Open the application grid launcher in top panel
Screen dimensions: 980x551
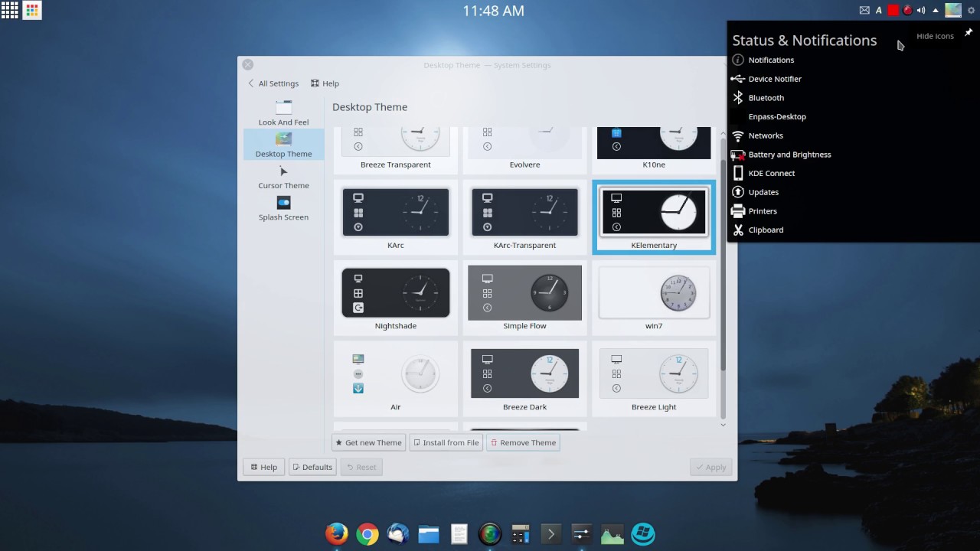[9, 10]
